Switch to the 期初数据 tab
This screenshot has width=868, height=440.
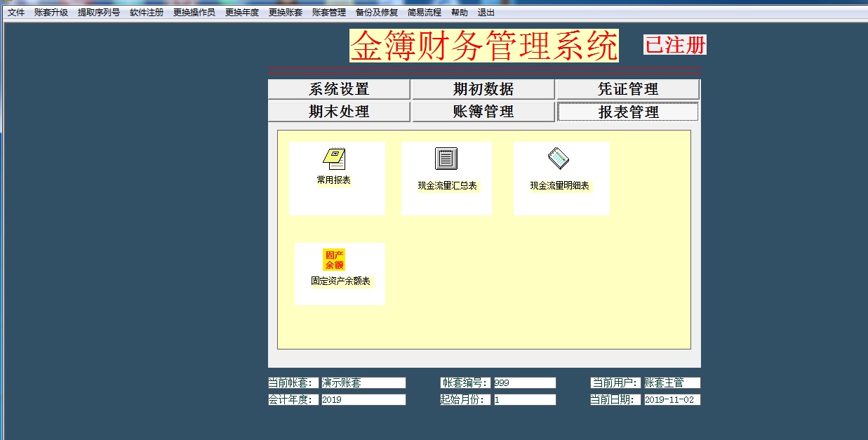(483, 90)
